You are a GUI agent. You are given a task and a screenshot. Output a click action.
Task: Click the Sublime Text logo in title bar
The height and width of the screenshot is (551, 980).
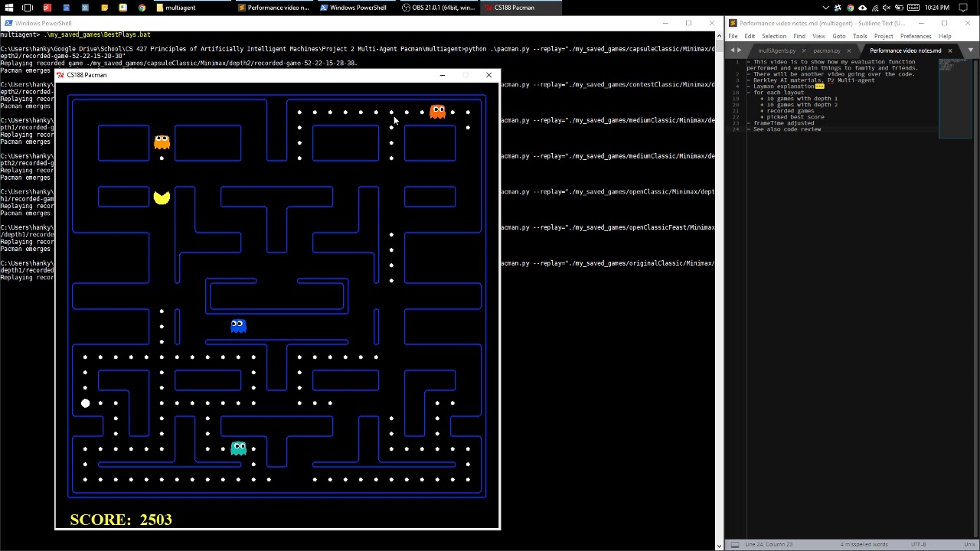(733, 23)
